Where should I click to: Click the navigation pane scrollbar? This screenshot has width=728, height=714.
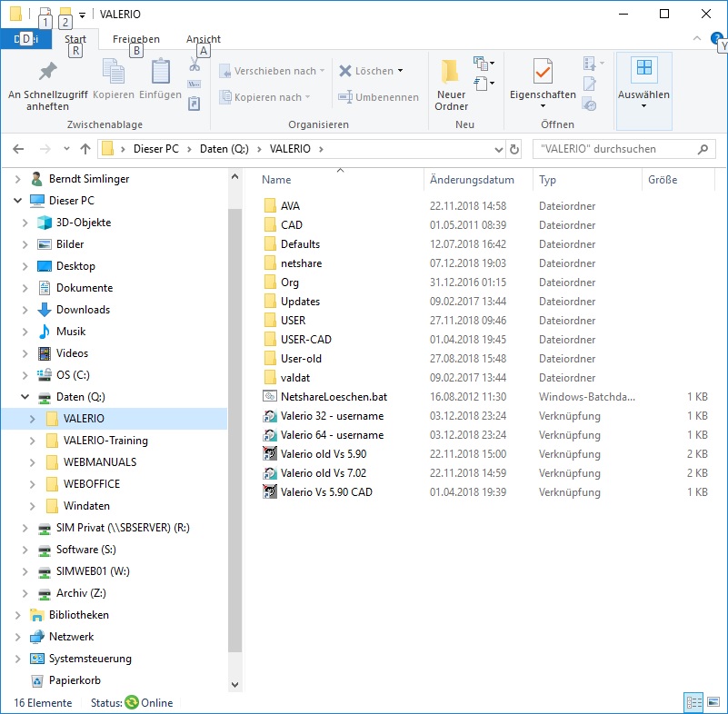pos(234,429)
